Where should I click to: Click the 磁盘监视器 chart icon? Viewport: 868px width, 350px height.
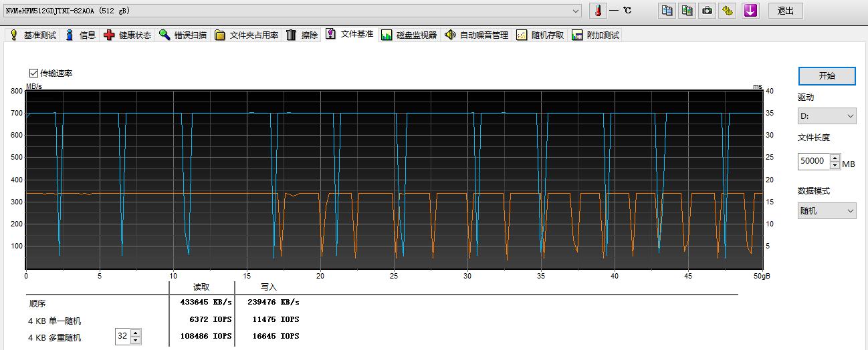point(387,35)
